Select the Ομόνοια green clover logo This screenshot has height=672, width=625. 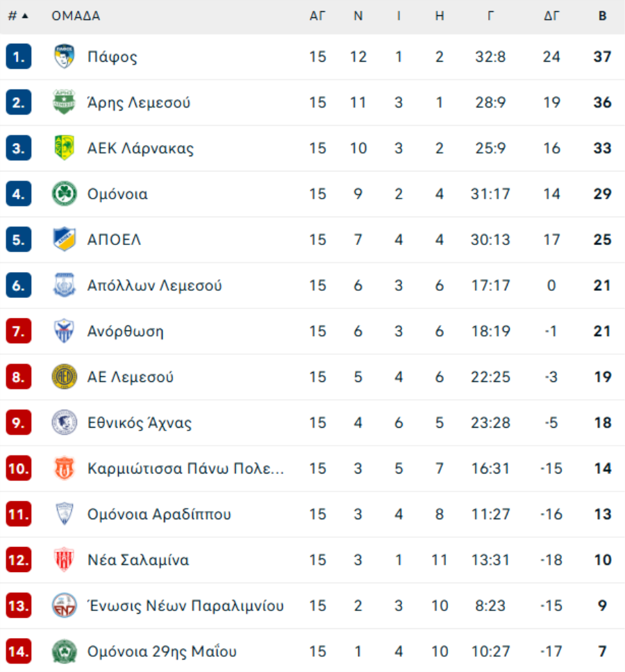(x=65, y=194)
